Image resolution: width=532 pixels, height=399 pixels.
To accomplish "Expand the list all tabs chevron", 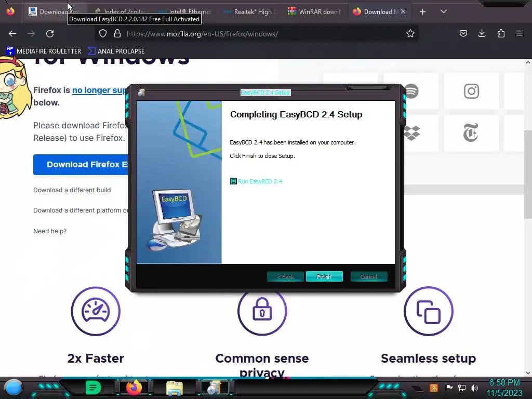I will pyautogui.click(x=444, y=11).
